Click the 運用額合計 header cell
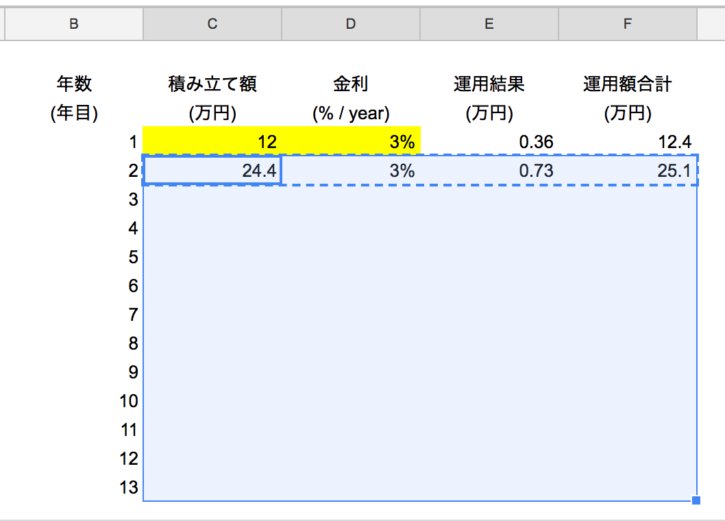This screenshot has width=725, height=521. coord(627,85)
